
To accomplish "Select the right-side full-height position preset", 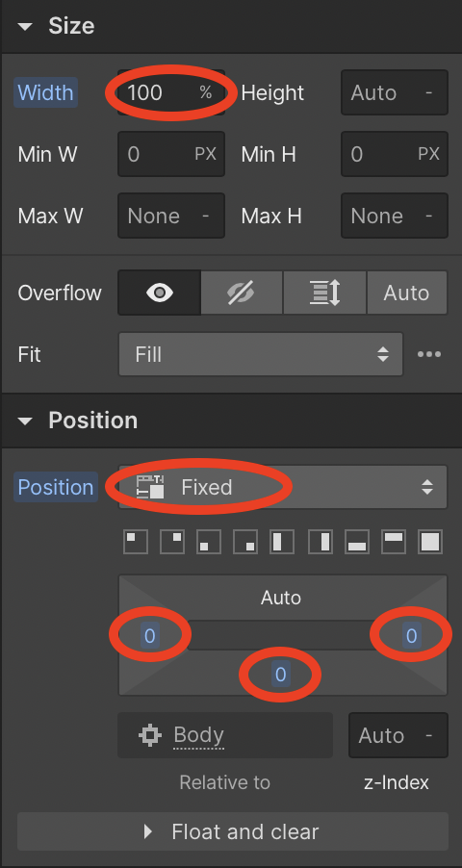I will 321,542.
